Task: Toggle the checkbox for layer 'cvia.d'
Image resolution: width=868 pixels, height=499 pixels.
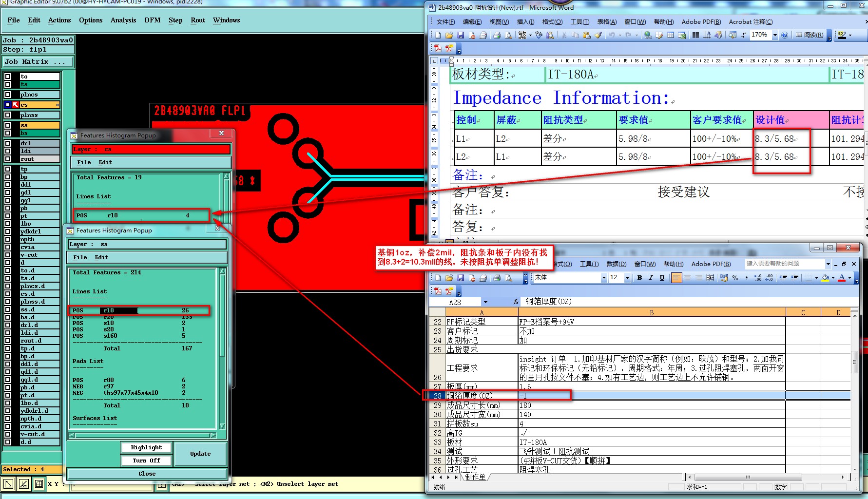Action: (8, 426)
